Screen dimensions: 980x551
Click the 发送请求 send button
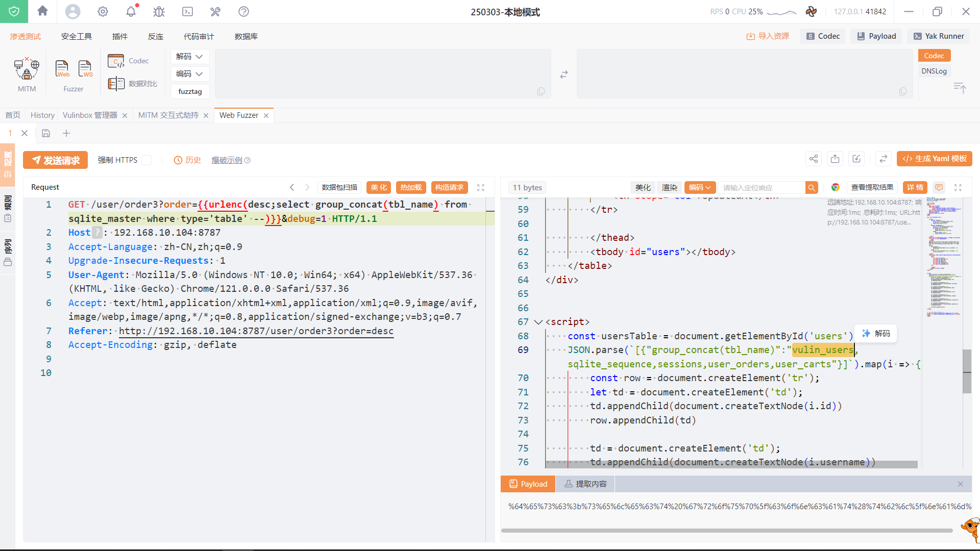[55, 160]
